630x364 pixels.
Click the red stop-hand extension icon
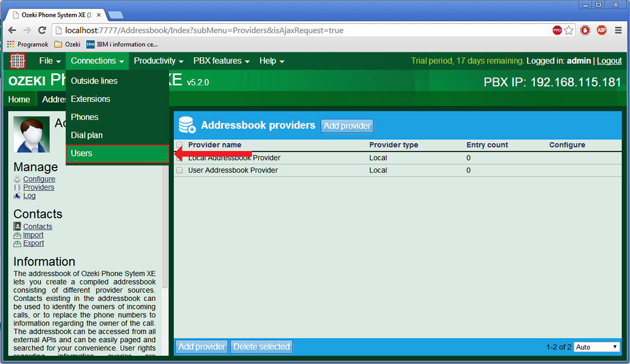pos(585,30)
